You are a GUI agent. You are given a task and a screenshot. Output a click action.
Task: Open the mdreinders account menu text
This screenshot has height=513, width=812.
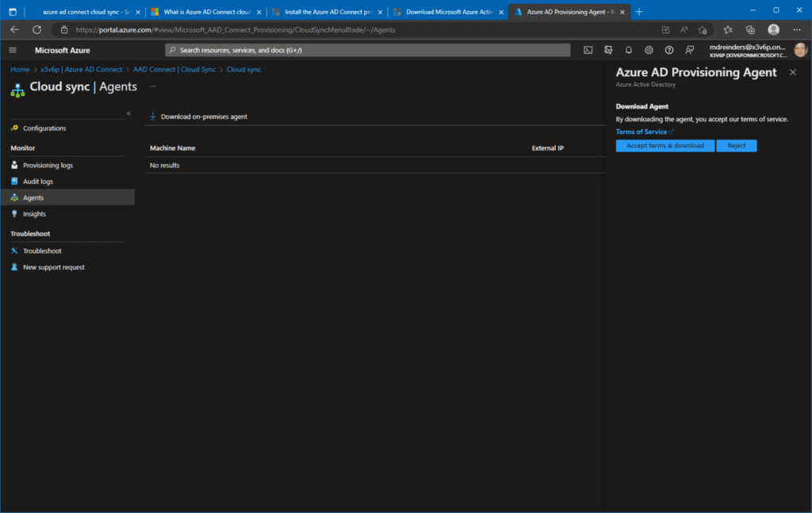coord(747,50)
